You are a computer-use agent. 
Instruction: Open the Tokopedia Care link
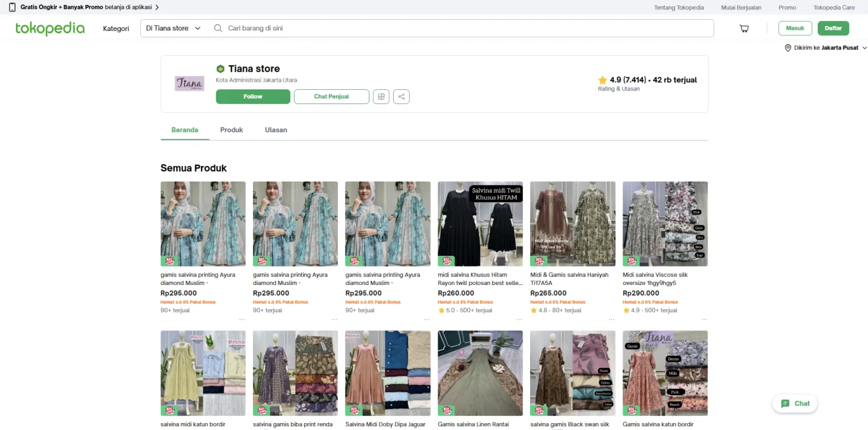pos(834,7)
